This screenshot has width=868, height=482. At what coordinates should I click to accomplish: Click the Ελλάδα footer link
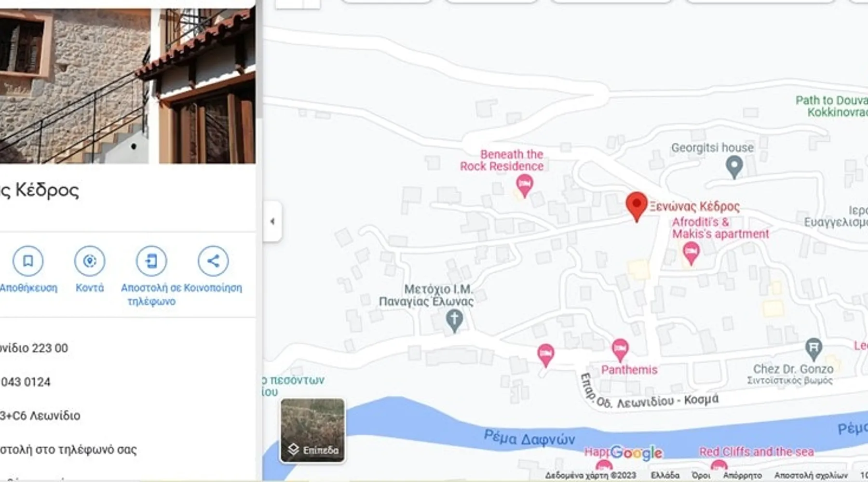pyautogui.click(x=665, y=475)
